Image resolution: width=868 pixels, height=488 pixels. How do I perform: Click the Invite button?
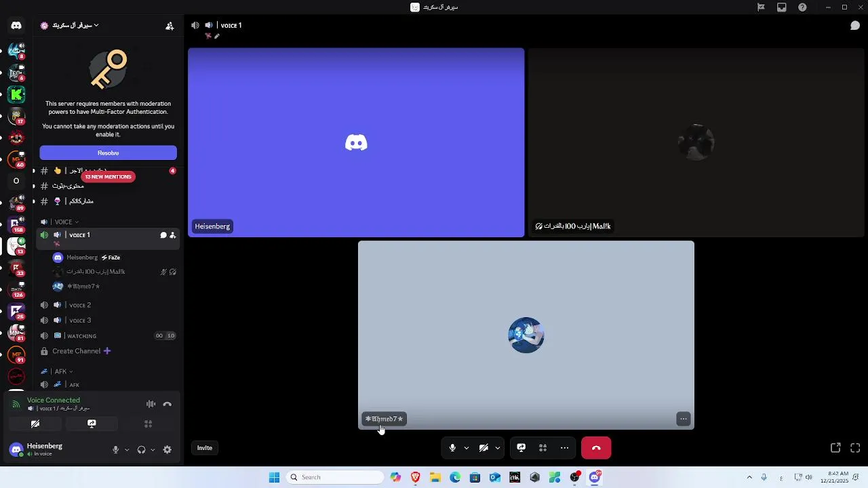[204, 448]
